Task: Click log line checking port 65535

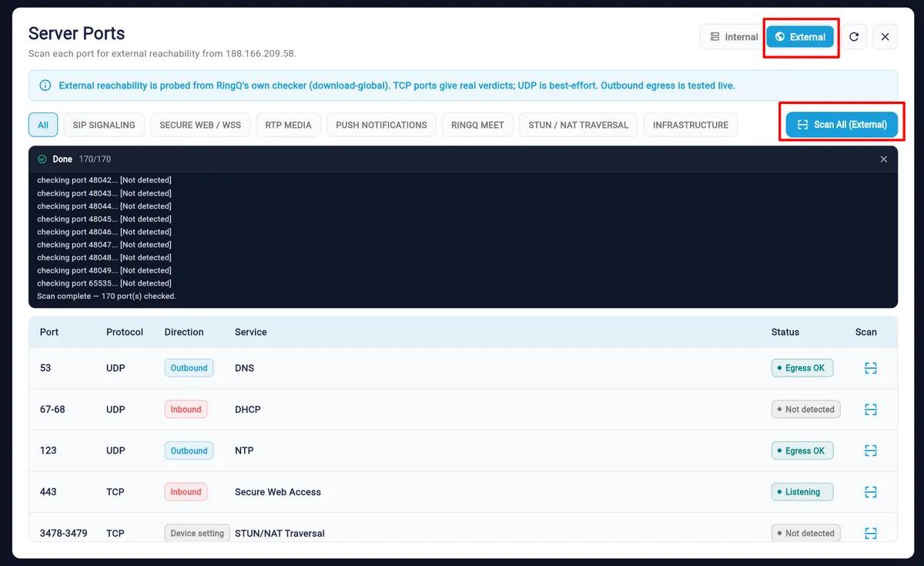Action: pyautogui.click(x=104, y=283)
